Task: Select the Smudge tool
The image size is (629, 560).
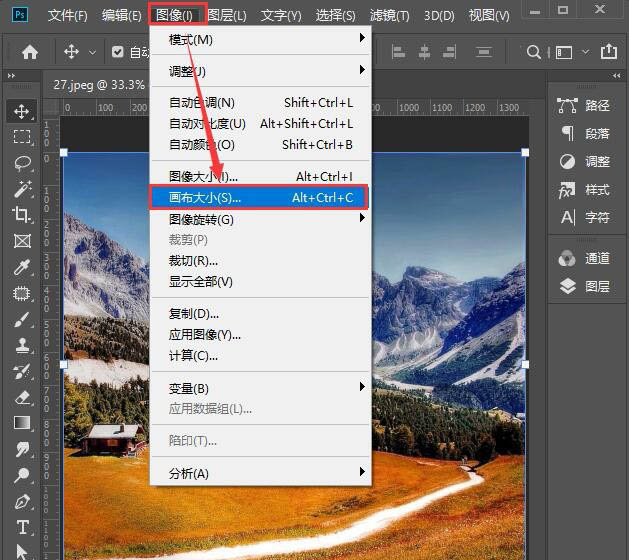Action: pos(22,449)
